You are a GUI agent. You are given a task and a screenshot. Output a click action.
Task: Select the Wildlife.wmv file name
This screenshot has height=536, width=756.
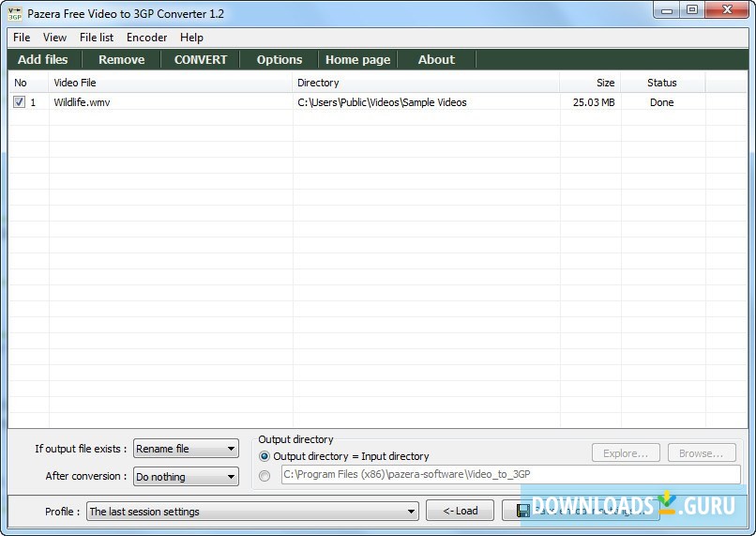tap(82, 102)
